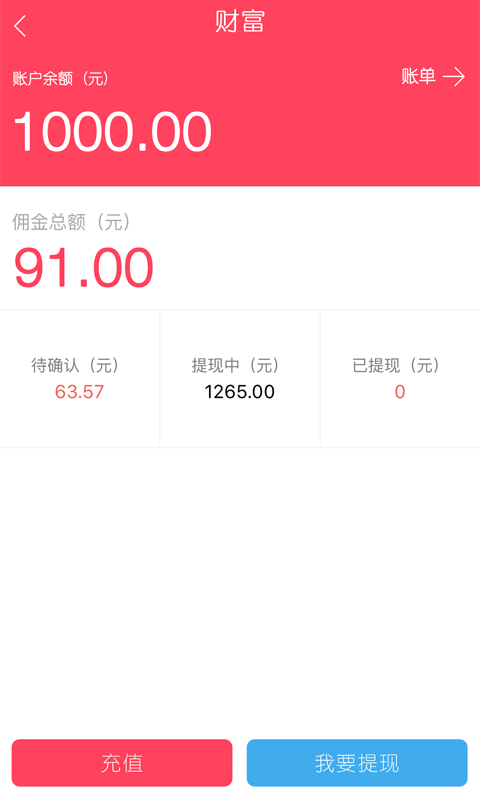Viewport: 480px width, 800px height.
Task: Tap the 佣金总额（元） label
Action: pyautogui.click(x=71, y=222)
